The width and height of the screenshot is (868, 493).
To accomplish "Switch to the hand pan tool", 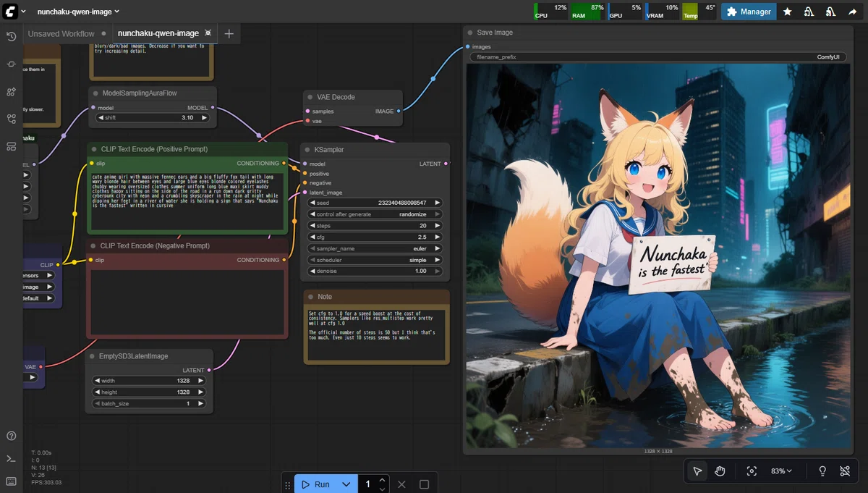I will point(720,471).
